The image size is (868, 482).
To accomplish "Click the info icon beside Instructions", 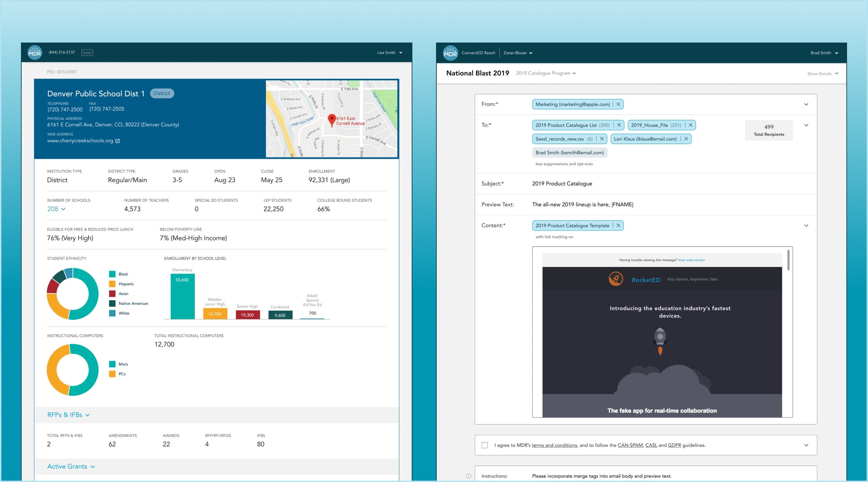I will 469,476.
